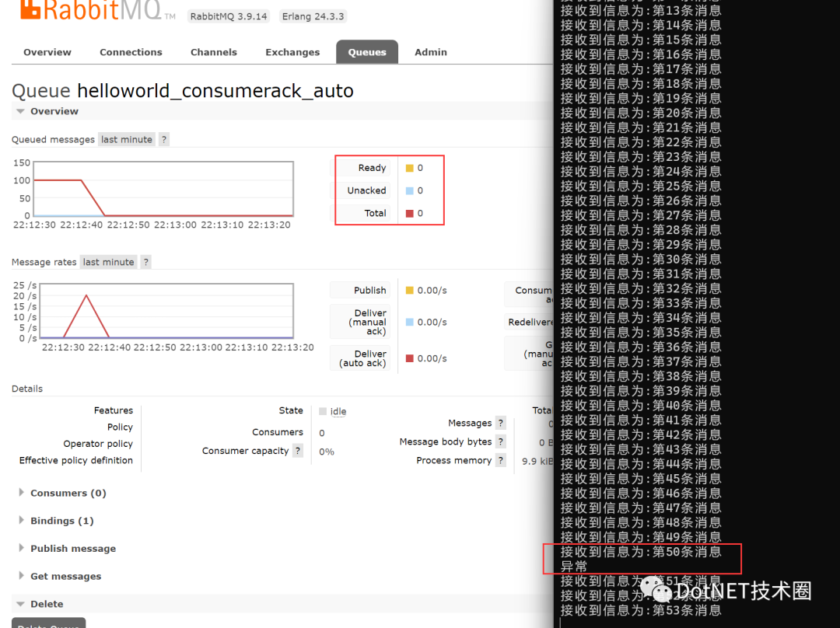Click console line '第13条消息'

coord(641,11)
